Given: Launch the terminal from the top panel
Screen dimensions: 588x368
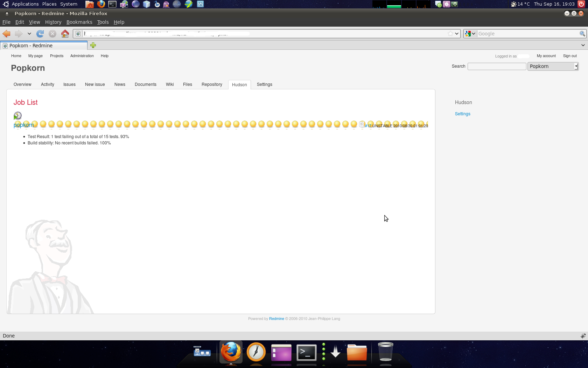Looking at the screenshot, I should pos(112,4).
